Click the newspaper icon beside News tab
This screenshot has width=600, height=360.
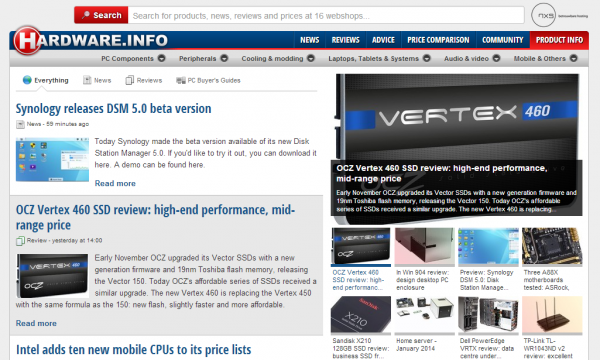coord(87,80)
